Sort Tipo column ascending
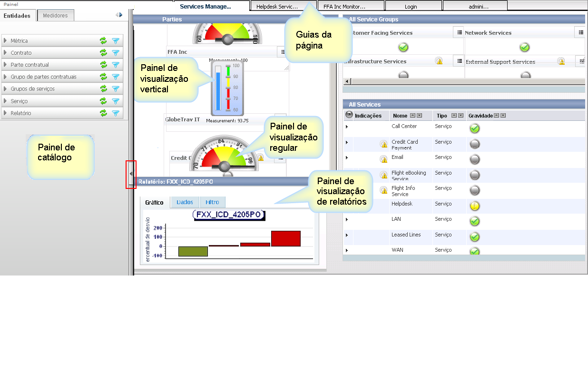 (454, 116)
